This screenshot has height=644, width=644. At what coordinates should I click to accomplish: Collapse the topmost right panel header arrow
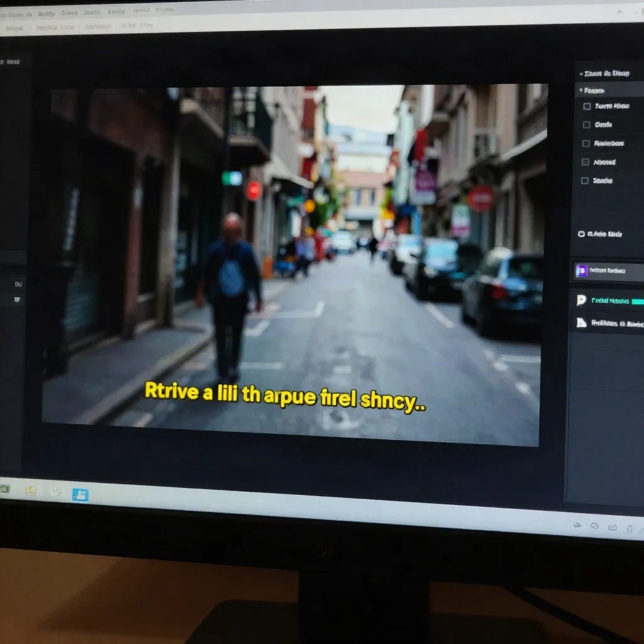[x=581, y=74]
